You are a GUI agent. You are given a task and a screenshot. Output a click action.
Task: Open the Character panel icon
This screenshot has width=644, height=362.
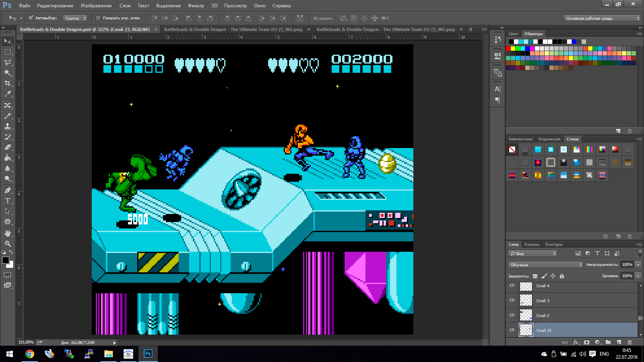point(497,89)
